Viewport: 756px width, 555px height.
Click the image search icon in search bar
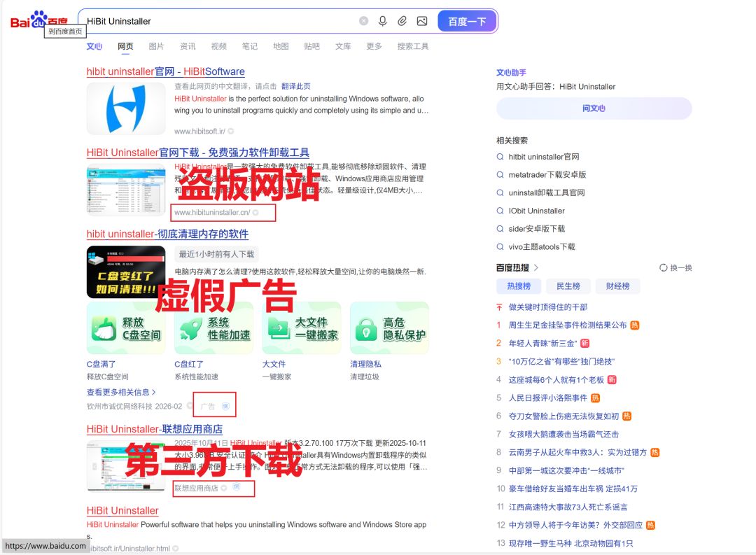coord(422,21)
